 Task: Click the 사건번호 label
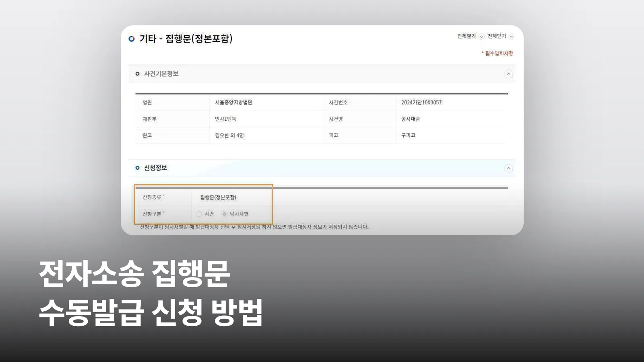click(338, 103)
